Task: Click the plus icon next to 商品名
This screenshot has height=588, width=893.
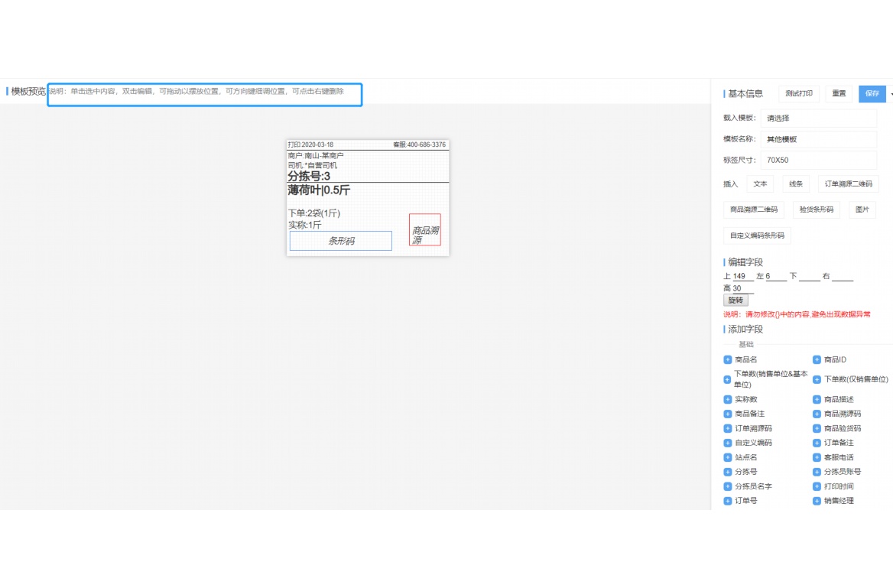Action: point(728,359)
